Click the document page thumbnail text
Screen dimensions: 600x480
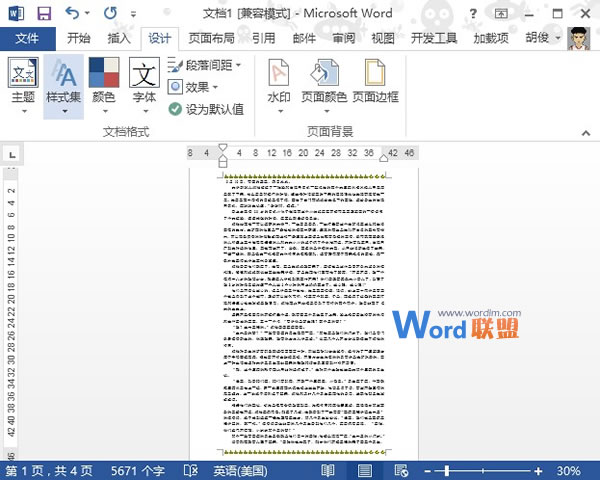tap(304, 314)
